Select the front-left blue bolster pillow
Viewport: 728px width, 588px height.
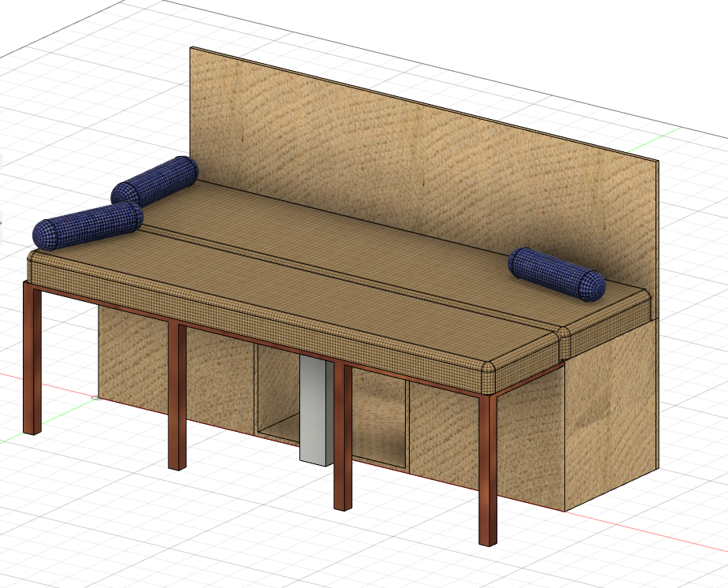tap(87, 224)
